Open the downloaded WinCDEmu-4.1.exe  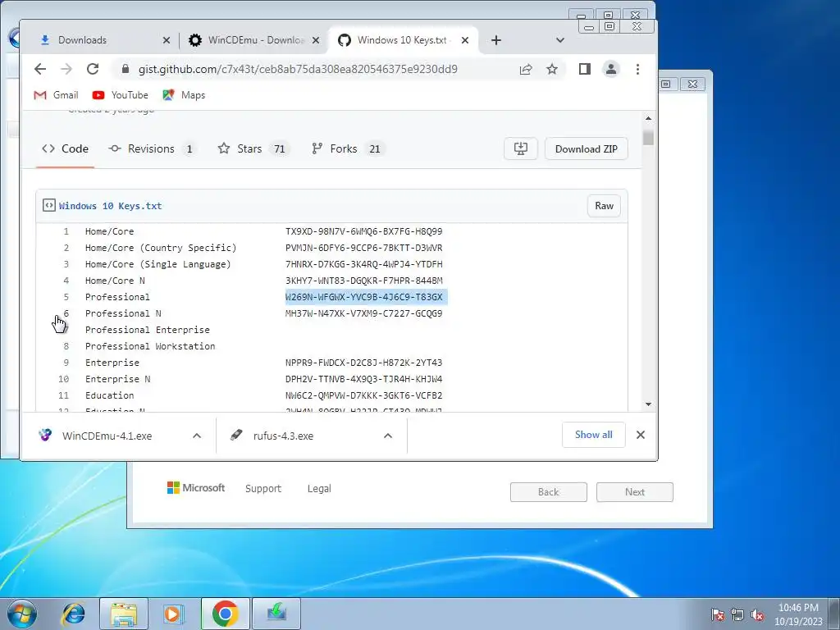tap(107, 436)
